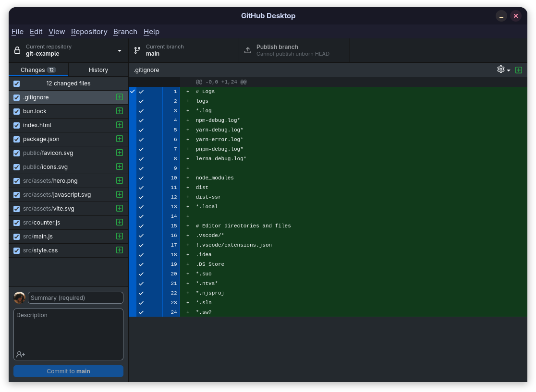Click the new file icon beside src/style.css

pyautogui.click(x=119, y=250)
